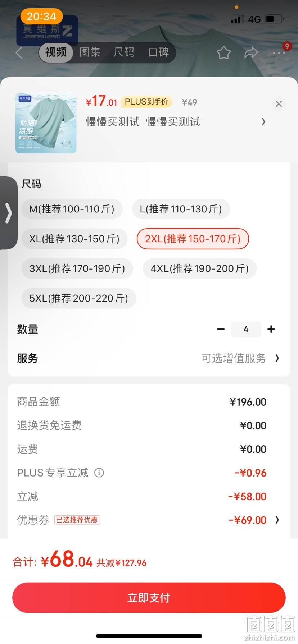This screenshot has height=644, width=298.
Task: Select size XL(推荐130-150斤)
Action: coord(74,239)
